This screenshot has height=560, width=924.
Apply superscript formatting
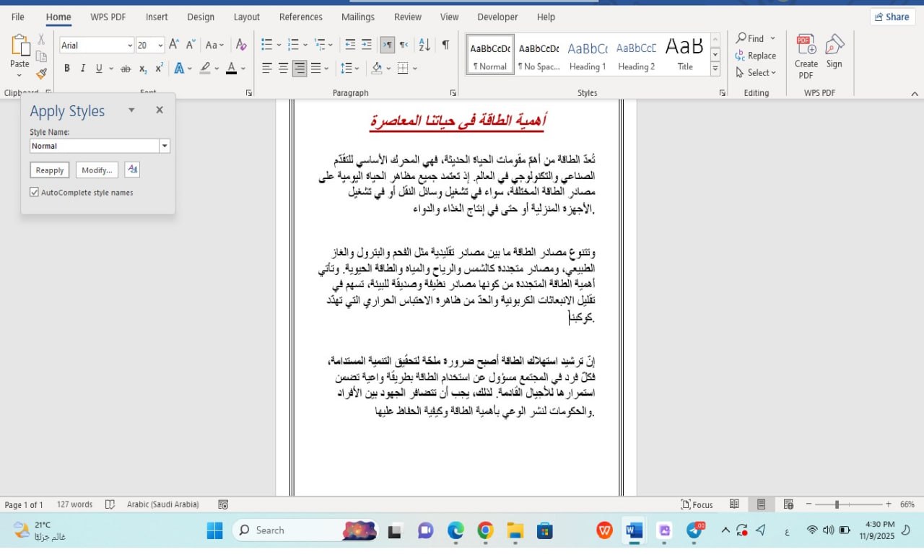tap(159, 69)
